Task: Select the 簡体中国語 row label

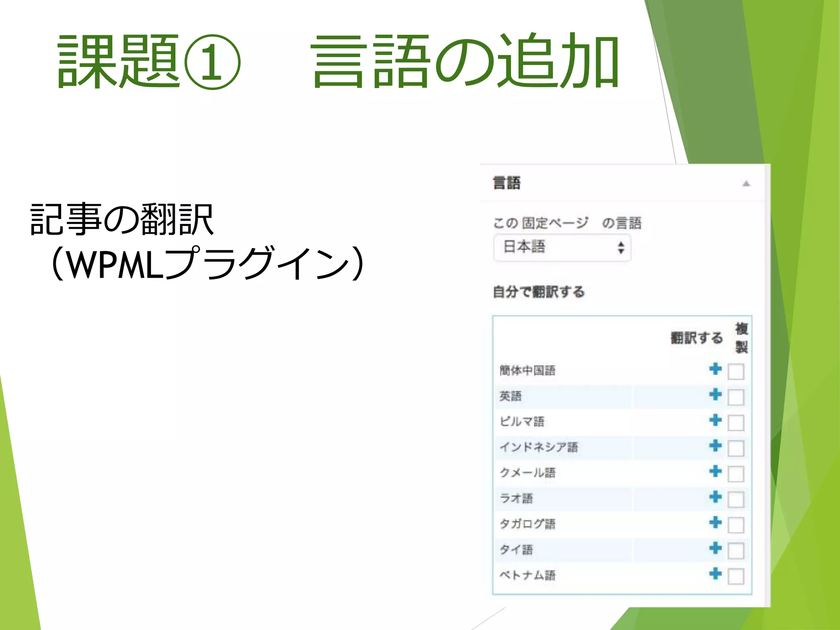Action: click(527, 370)
